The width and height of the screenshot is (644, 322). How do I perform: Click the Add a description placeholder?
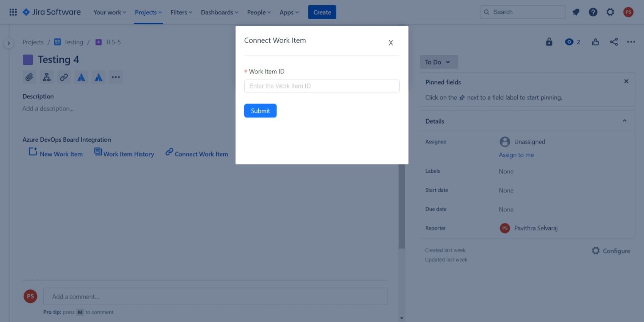48,109
